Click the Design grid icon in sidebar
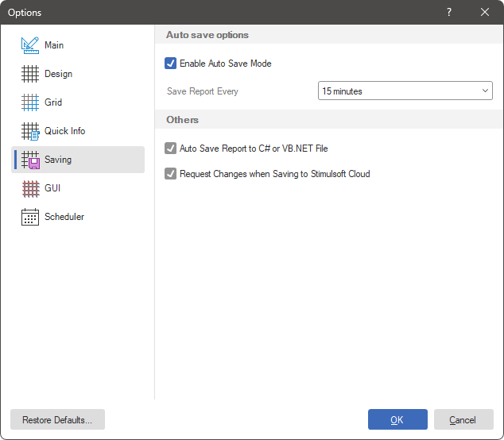The width and height of the screenshot is (504, 440). 30,74
